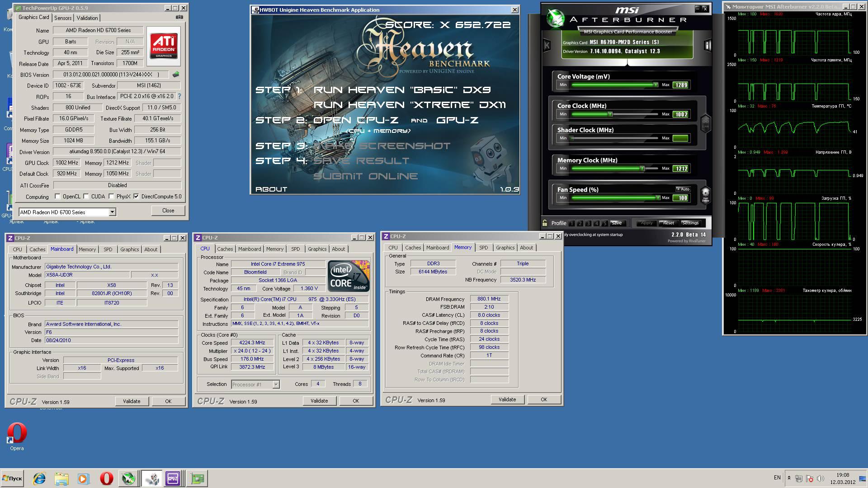This screenshot has height=488, width=868.
Task: Switch to Validation tab in GPU-Z
Action: pyautogui.click(x=87, y=18)
